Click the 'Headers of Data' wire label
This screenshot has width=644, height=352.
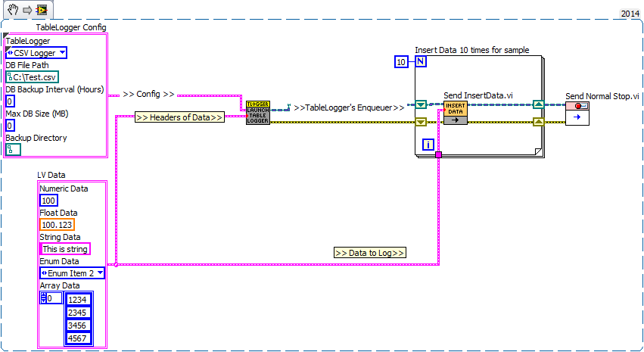pos(180,117)
